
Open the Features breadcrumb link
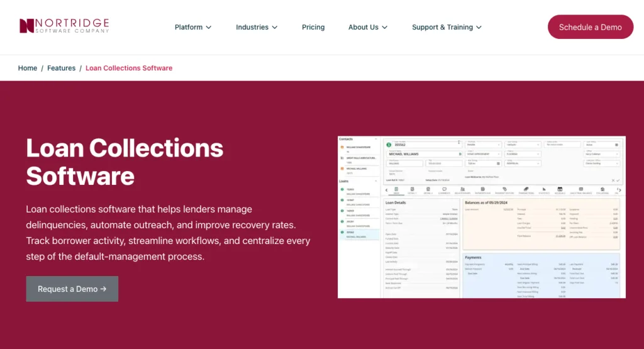61,68
